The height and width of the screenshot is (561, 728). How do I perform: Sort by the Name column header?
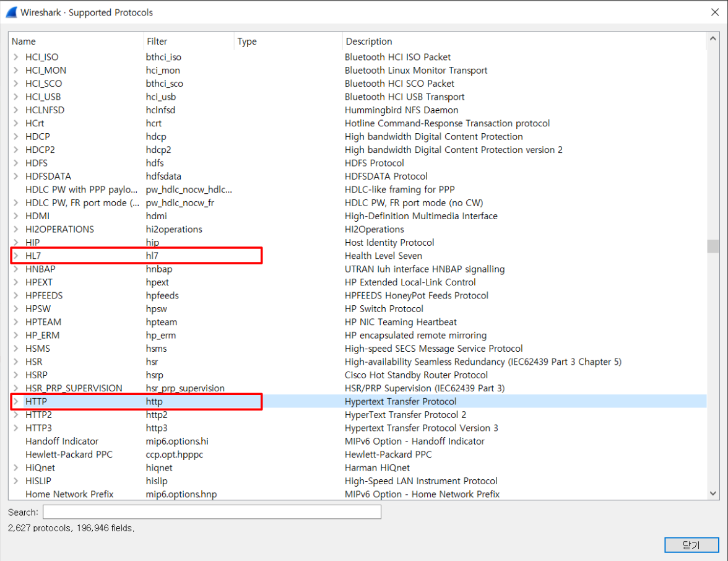(76, 41)
